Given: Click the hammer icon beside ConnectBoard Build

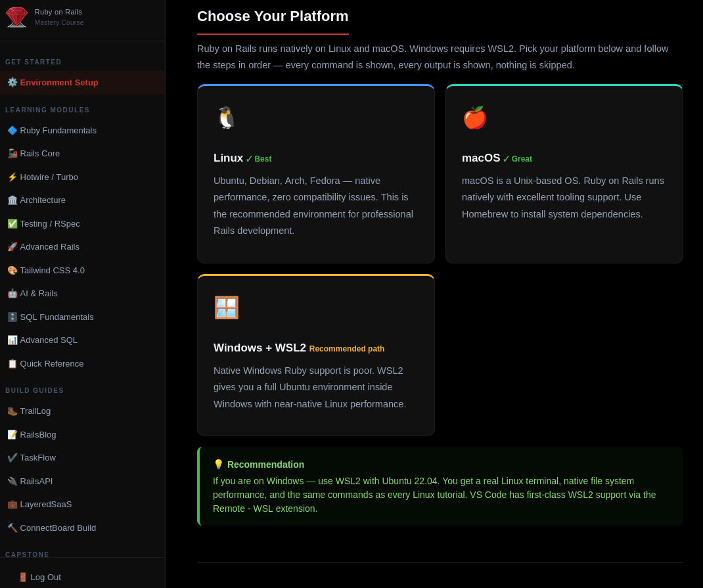Looking at the screenshot, I should point(12,528).
